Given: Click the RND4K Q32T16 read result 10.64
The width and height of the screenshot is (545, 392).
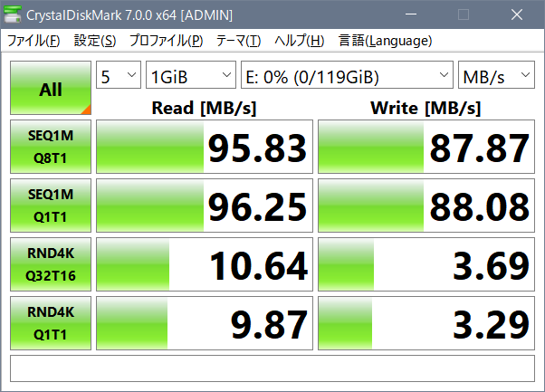Looking at the screenshot, I should pos(205,264).
